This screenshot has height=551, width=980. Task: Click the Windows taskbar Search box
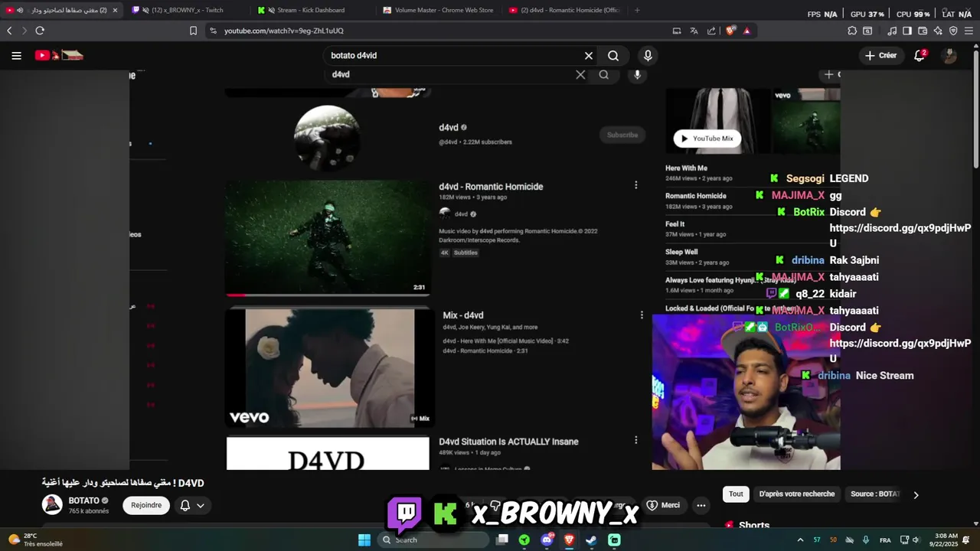(433, 540)
